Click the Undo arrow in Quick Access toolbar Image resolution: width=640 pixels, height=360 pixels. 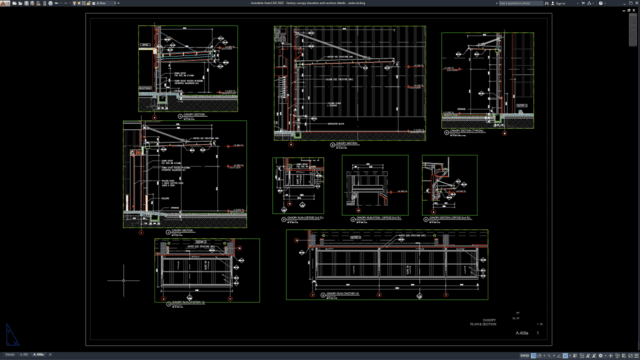coord(56,3)
